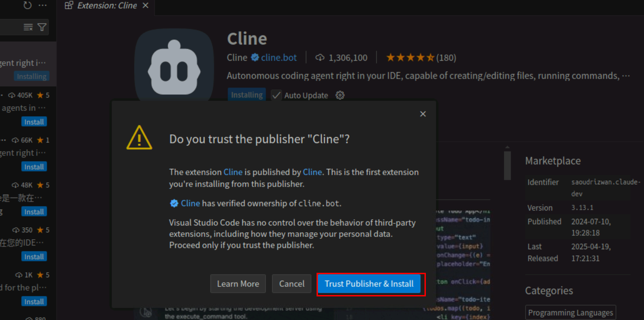Click the Categories heading
The image size is (644, 320).
(549, 290)
